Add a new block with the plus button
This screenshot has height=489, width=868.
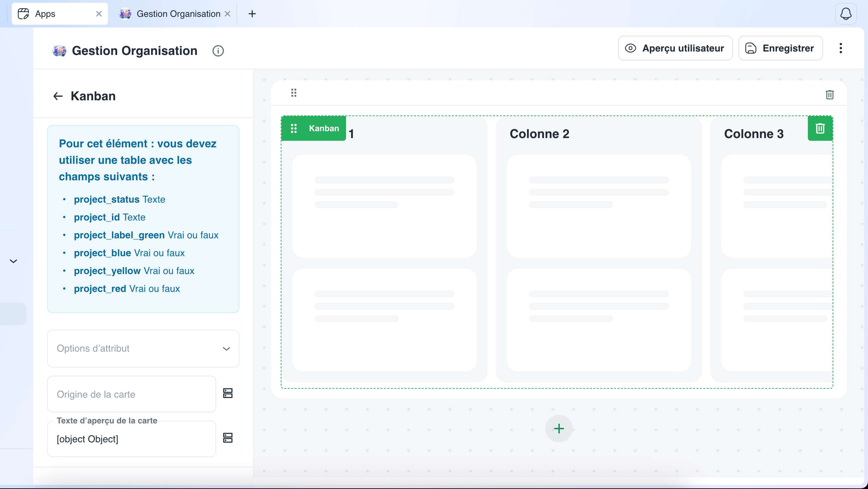pos(559,429)
